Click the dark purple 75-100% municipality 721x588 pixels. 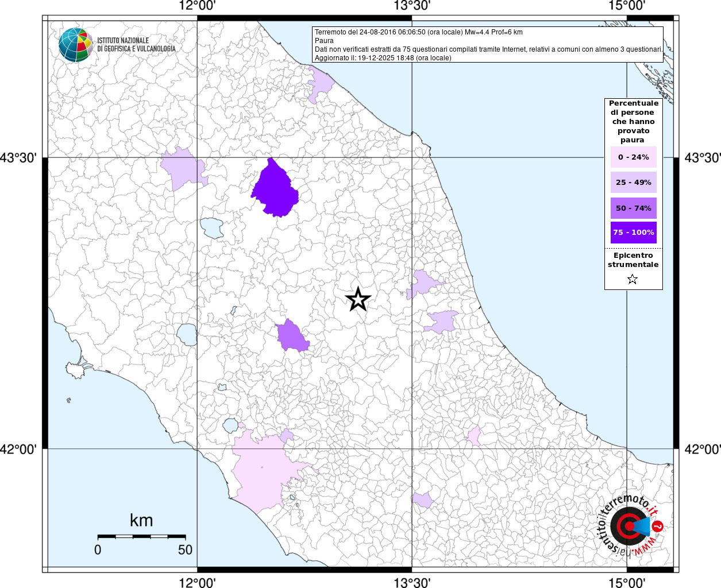click(275, 189)
